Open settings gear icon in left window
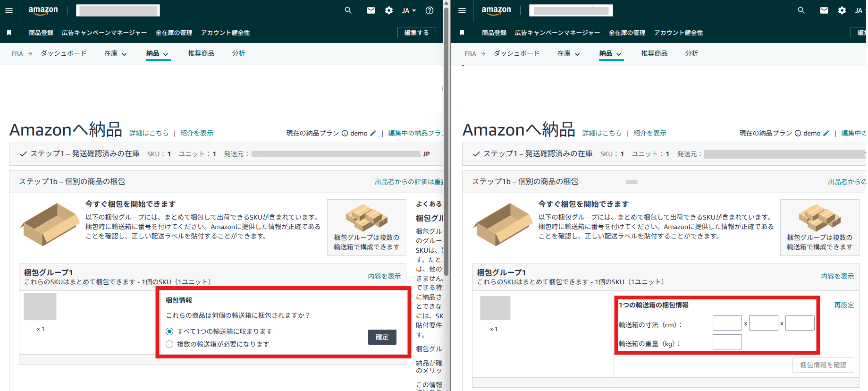 388,10
